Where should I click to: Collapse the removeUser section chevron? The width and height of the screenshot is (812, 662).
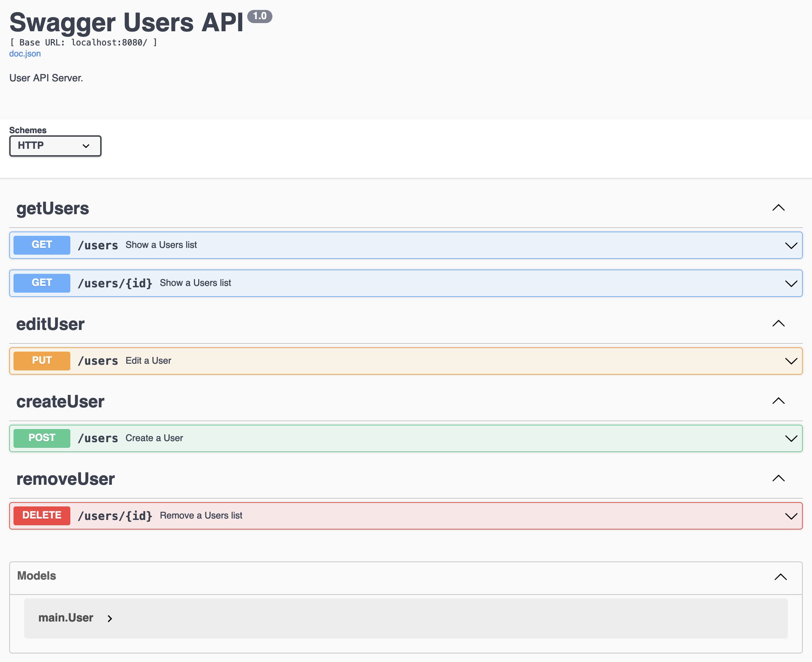[x=779, y=479]
